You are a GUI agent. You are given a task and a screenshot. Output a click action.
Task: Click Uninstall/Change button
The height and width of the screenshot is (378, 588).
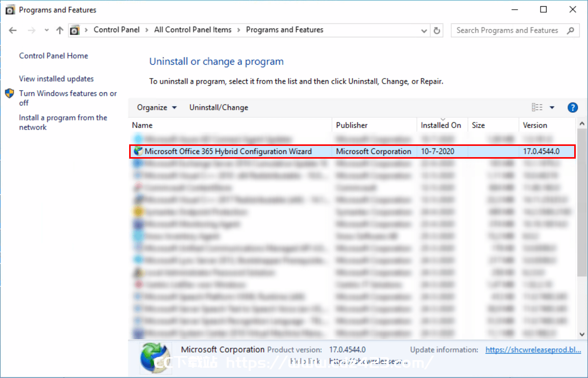[218, 108]
